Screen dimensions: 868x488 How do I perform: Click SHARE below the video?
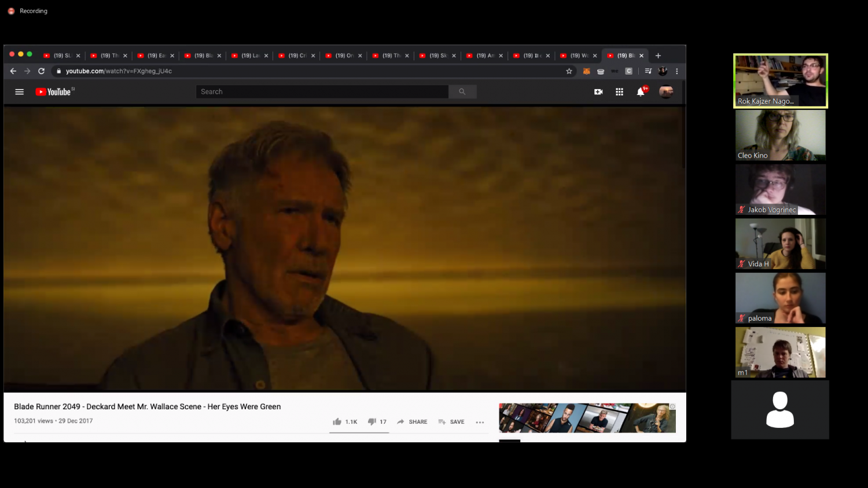[412, 421]
